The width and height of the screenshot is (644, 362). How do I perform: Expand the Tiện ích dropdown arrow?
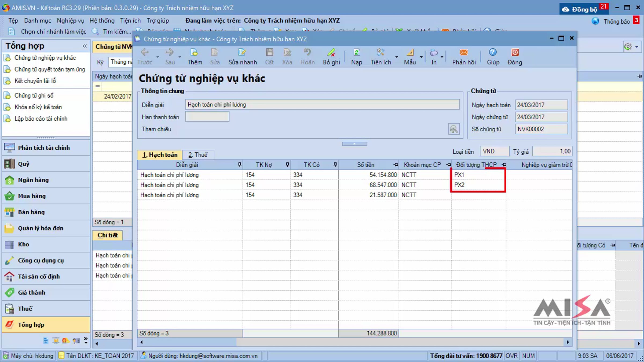(397, 57)
